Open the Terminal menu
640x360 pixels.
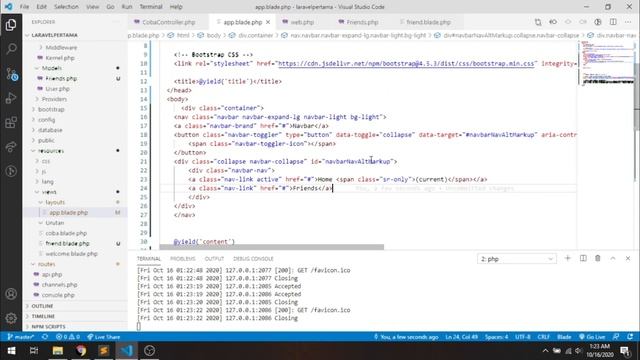151,7
